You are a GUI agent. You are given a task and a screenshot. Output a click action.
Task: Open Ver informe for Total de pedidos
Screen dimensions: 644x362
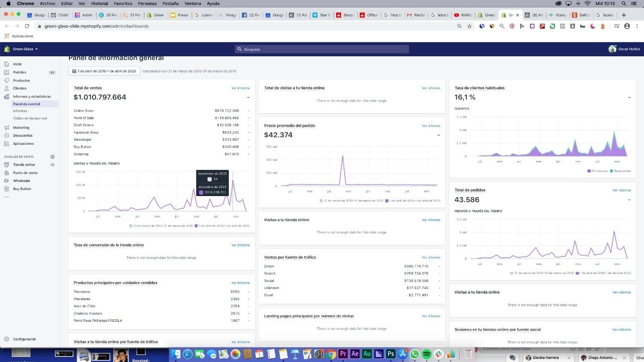pos(621,191)
